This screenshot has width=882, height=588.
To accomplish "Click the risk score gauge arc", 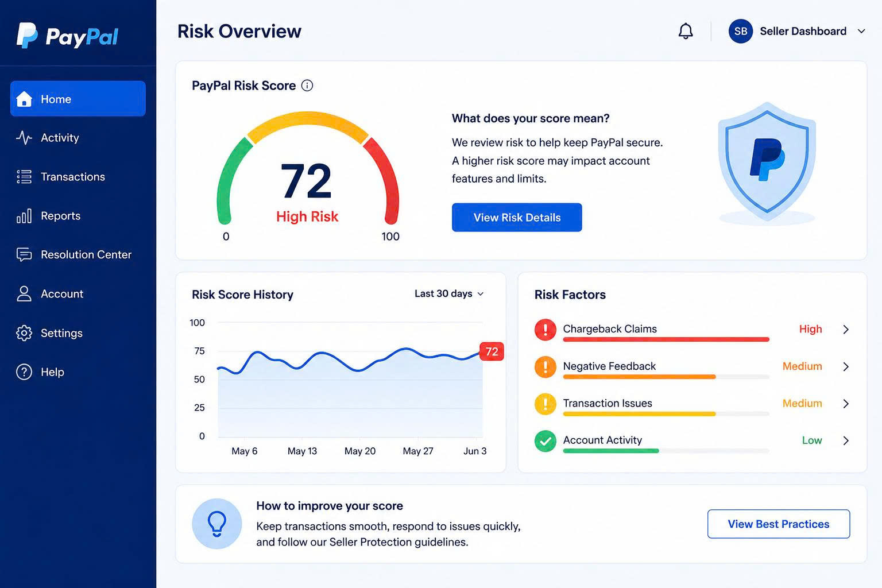I will pos(308,119).
